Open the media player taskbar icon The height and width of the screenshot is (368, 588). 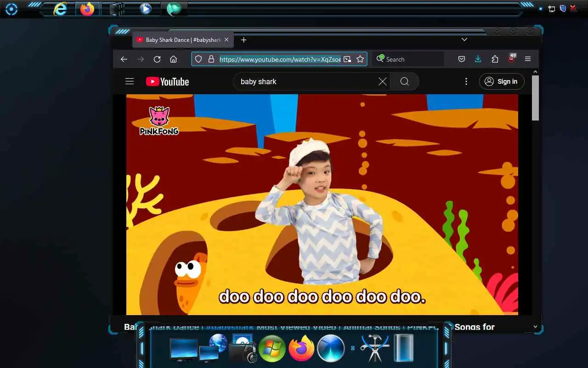(146, 9)
